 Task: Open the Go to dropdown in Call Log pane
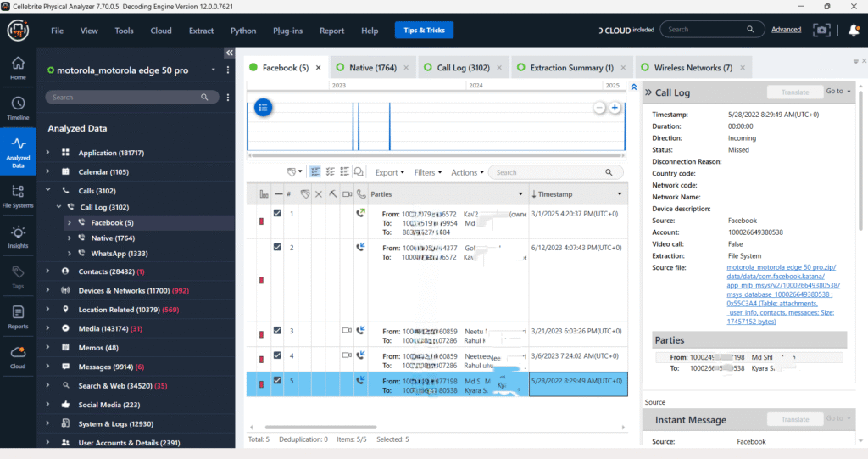click(x=838, y=92)
